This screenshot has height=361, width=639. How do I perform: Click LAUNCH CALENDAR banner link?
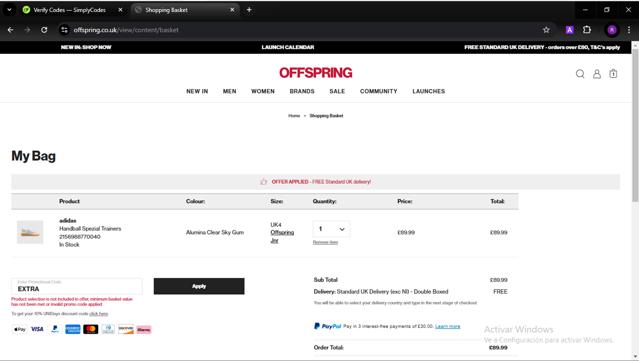[x=288, y=47]
